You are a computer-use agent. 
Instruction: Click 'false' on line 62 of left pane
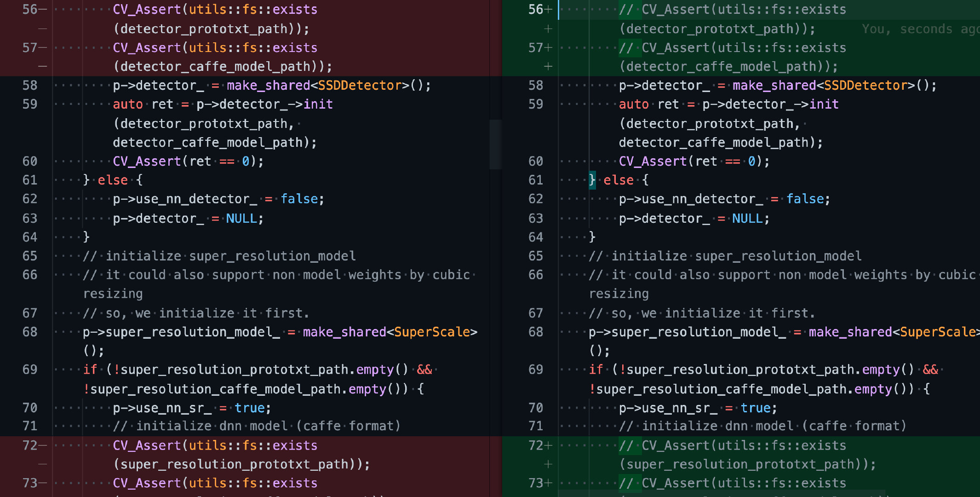click(x=299, y=199)
